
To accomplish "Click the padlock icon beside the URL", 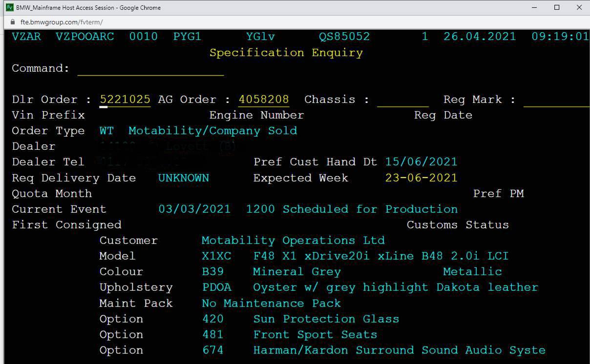I will [x=13, y=22].
